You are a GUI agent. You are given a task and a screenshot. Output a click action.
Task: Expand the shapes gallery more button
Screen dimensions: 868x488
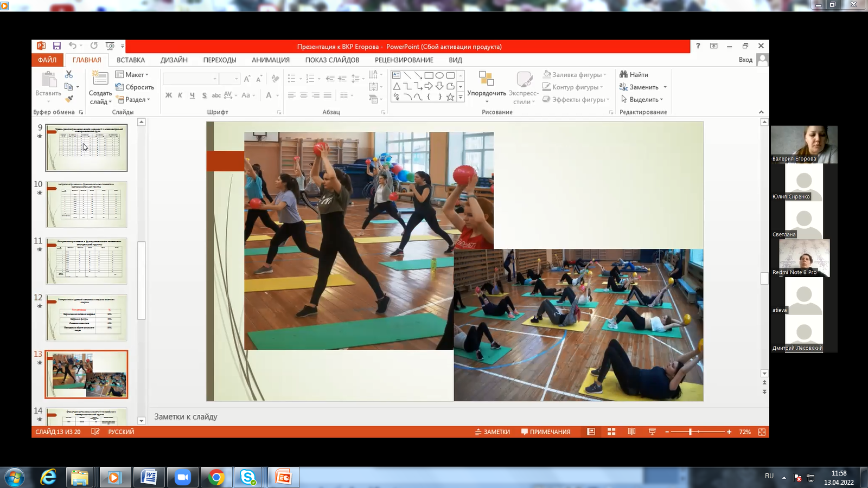coord(461,97)
